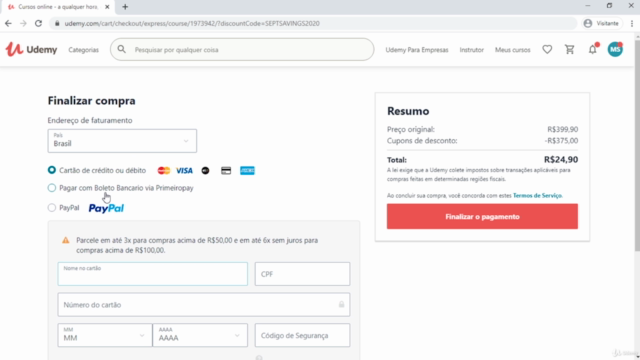Open a new browser tab
The width and height of the screenshot is (640, 360).
125,7
